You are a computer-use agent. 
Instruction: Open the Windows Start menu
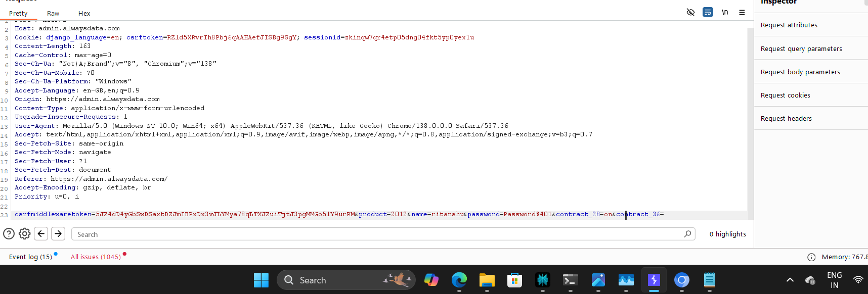coord(261,280)
